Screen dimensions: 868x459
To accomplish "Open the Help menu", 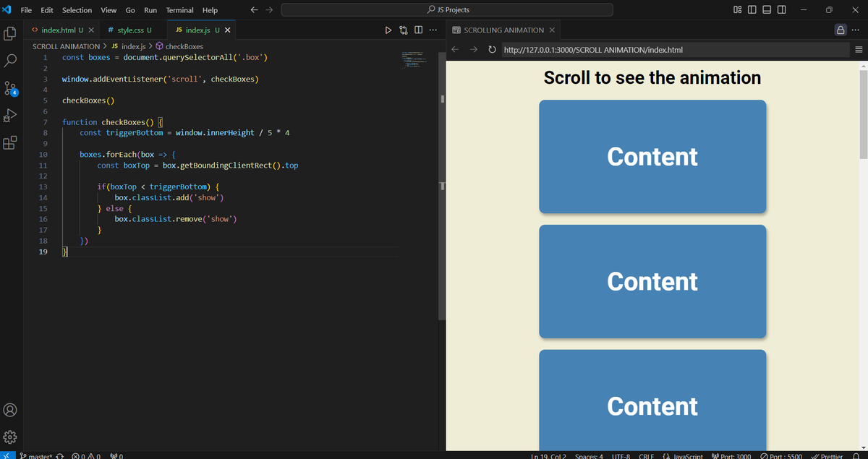I will coord(210,10).
